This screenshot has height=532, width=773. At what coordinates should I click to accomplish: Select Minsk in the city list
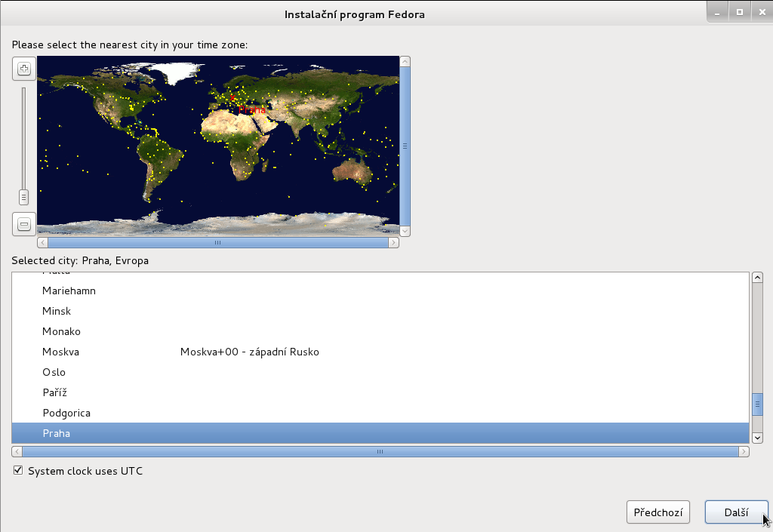[57, 311]
